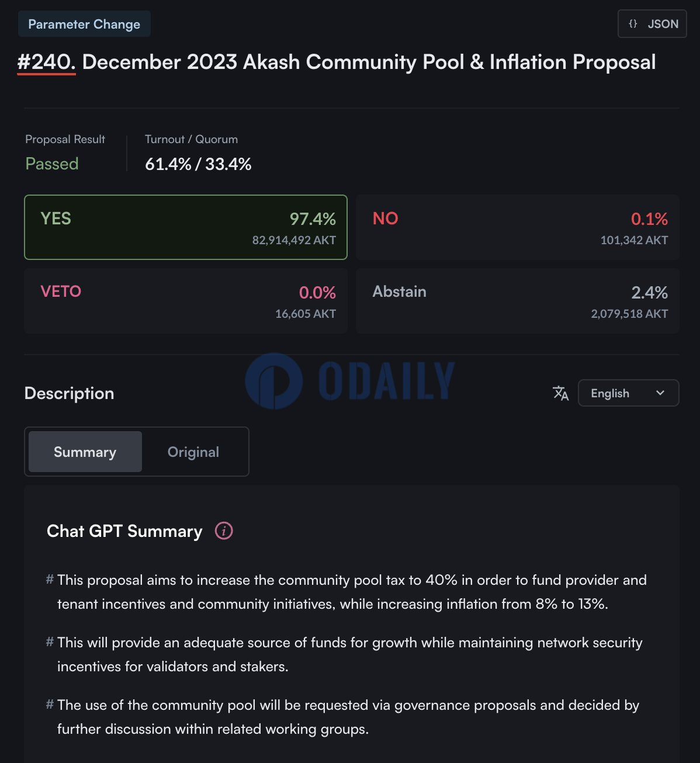The width and height of the screenshot is (700, 763).
Task: Open the English language dropdown
Action: [x=628, y=393]
